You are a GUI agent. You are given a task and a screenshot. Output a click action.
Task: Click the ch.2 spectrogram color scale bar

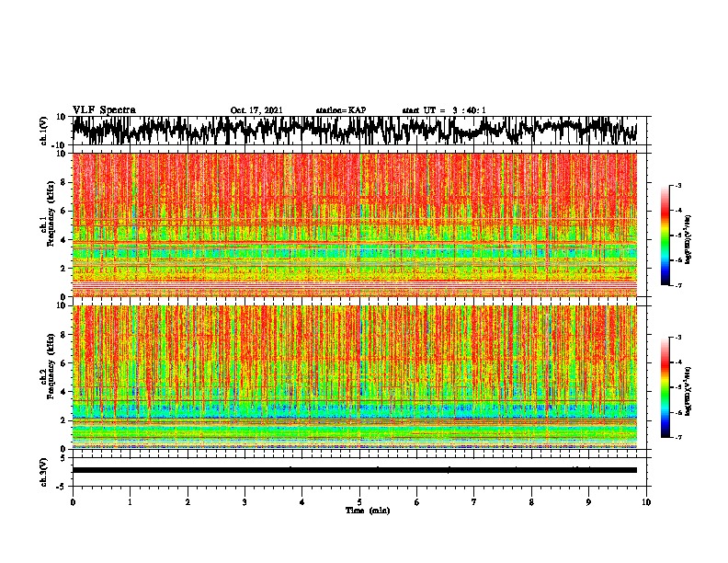point(665,387)
